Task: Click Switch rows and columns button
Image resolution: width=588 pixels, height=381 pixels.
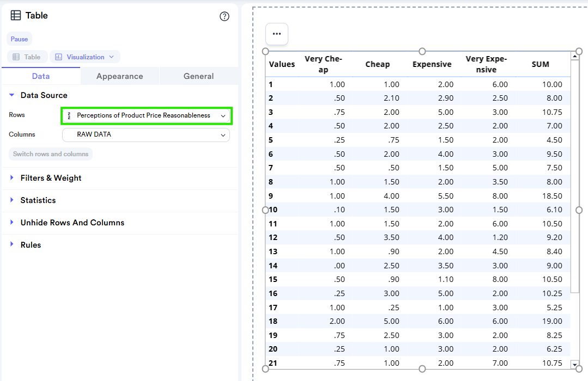Action: [x=51, y=154]
